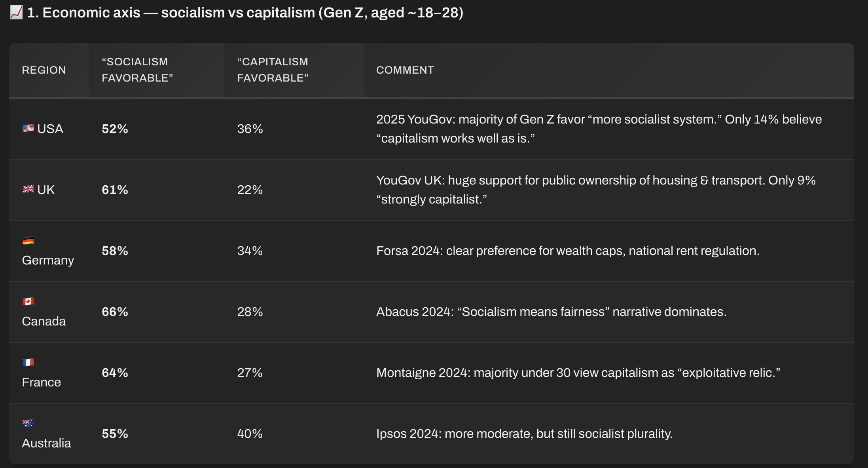Click the bold 66% value for Canada

[x=115, y=312]
